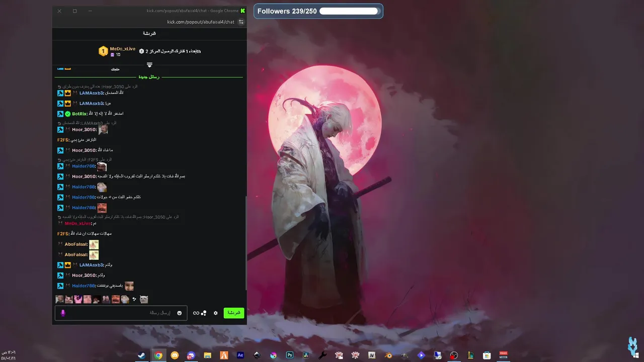The height and width of the screenshot is (362, 644).
Task: Click Hoor_3050 username on ما شاء الله message
Action: (84, 150)
